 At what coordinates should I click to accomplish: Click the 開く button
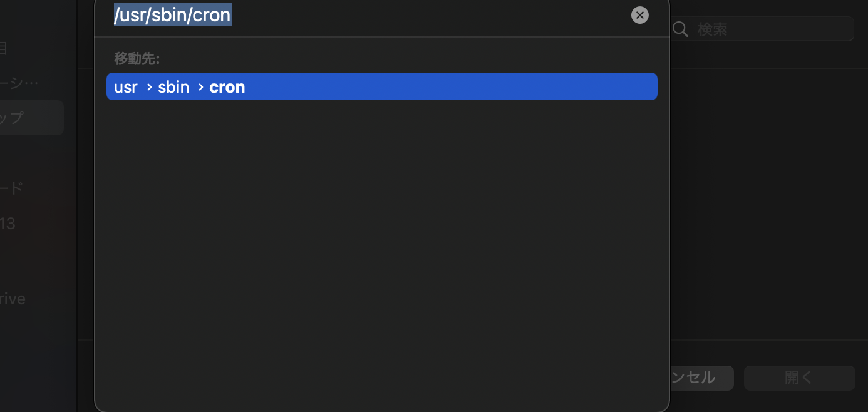coord(799,378)
